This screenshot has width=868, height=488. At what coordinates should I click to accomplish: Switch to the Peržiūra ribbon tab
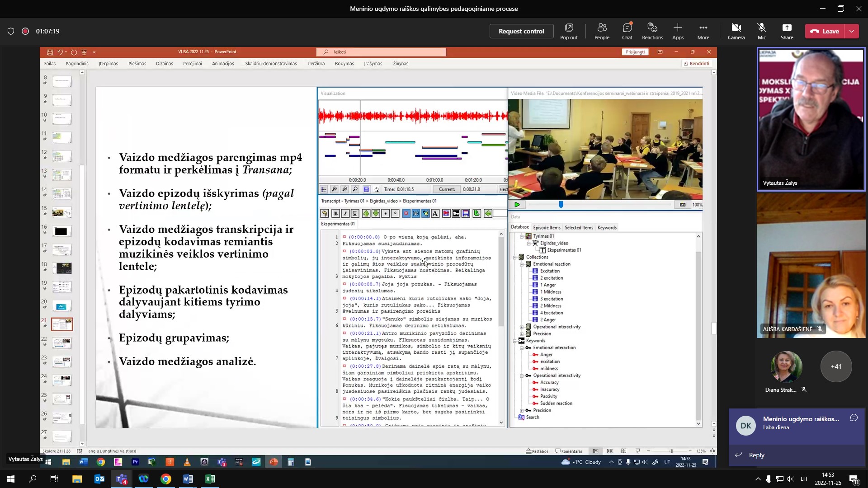[x=316, y=64]
